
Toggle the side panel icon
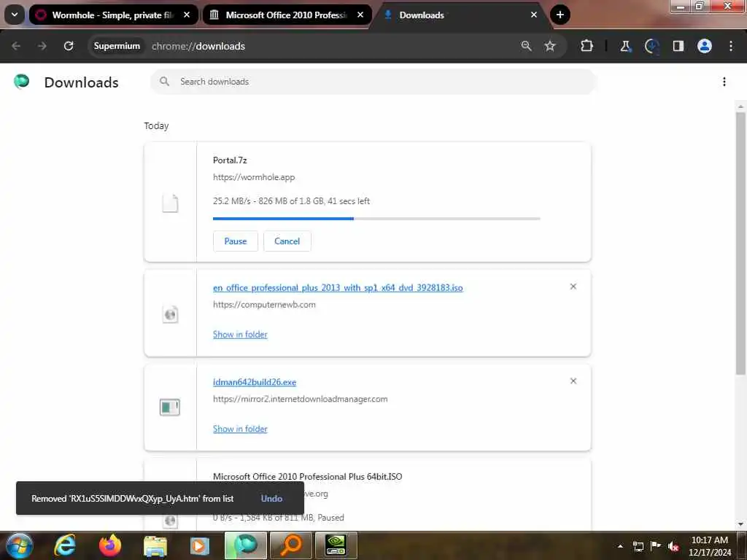(x=678, y=46)
